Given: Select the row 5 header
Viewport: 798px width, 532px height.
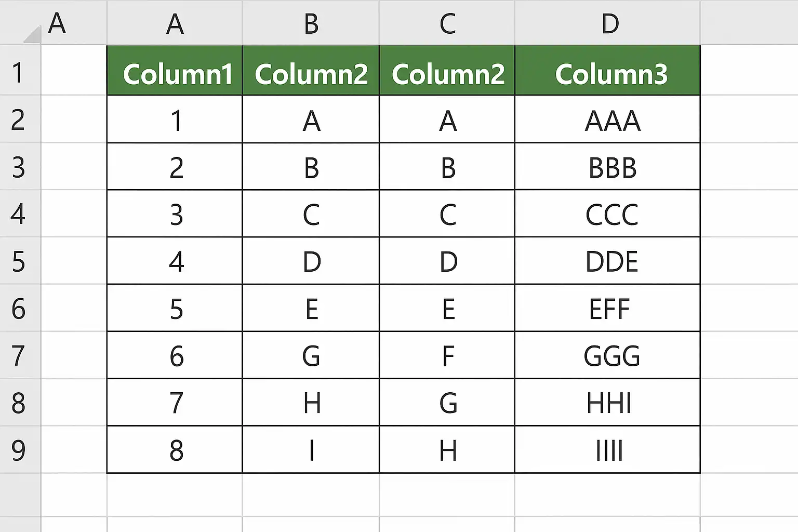Looking at the screenshot, I should tap(19, 261).
